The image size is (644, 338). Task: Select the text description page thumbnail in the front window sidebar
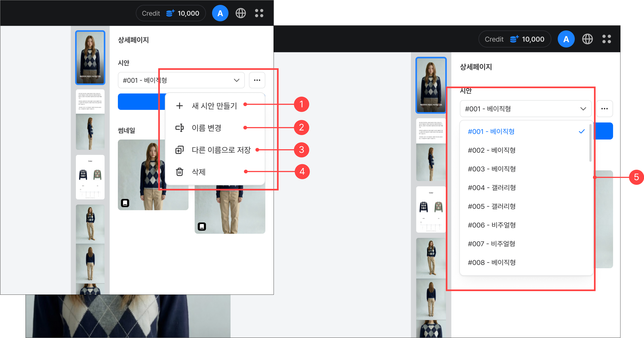coord(90,119)
